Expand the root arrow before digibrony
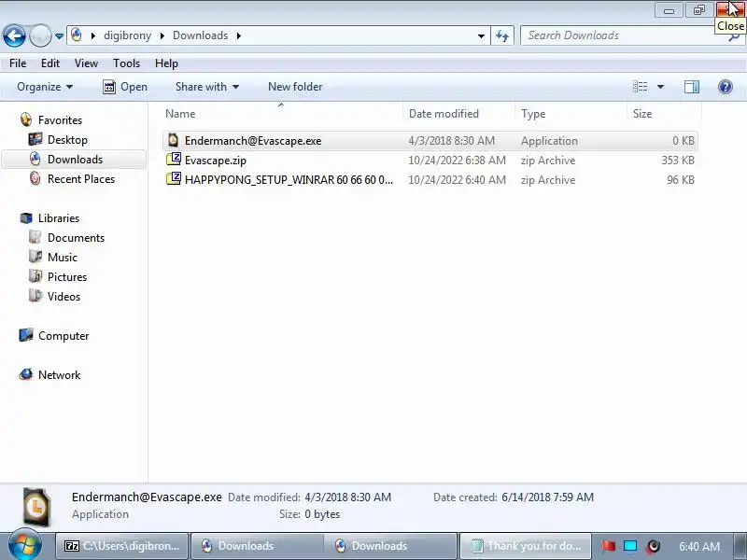Image resolution: width=747 pixels, height=560 pixels. tap(92, 35)
